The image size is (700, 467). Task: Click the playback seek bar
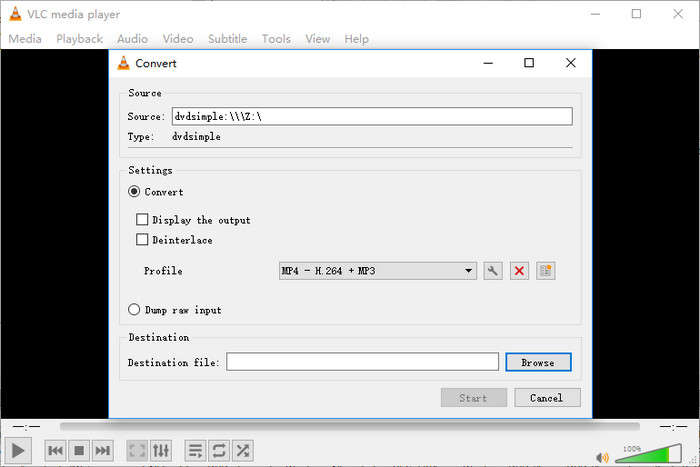(350, 426)
